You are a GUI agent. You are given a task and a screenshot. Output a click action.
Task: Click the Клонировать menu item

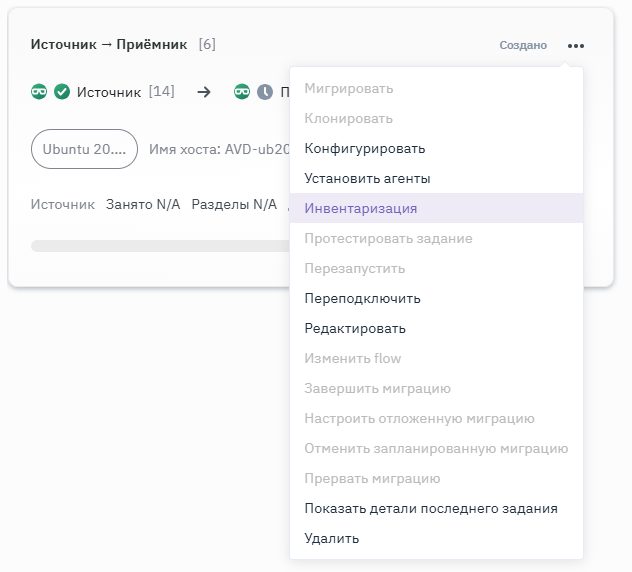coord(349,119)
